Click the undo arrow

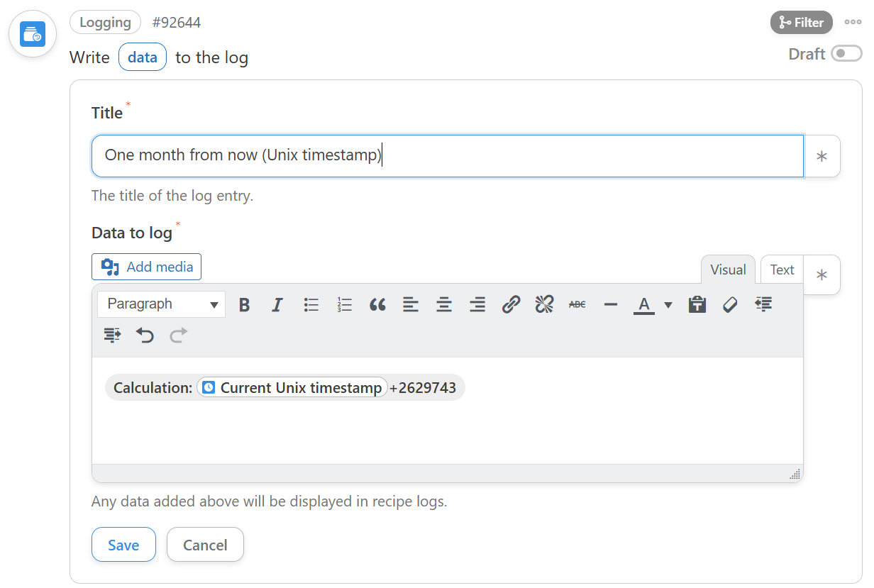coord(145,335)
